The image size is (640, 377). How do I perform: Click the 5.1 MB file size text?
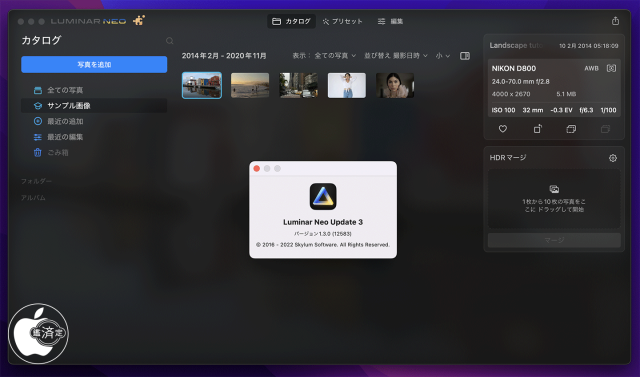coord(566,94)
